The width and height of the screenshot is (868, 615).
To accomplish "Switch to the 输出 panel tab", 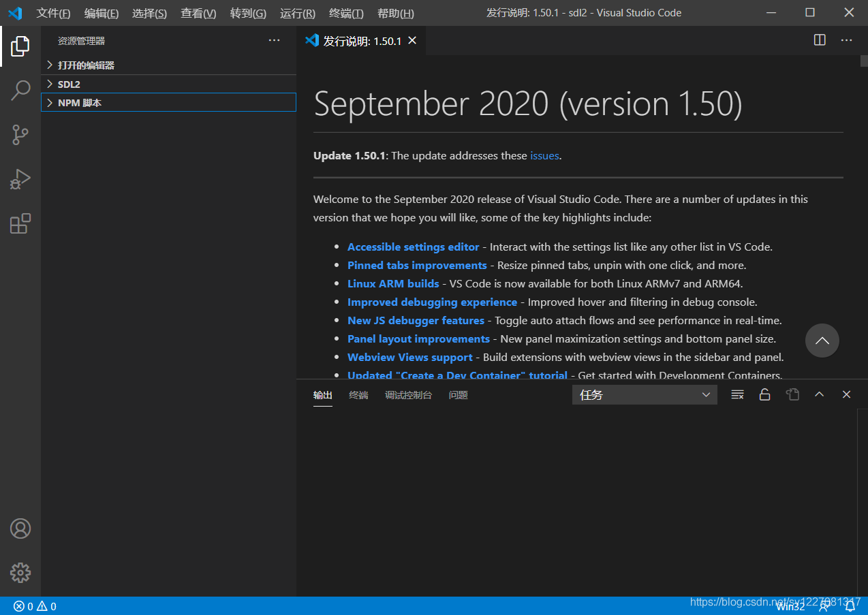I will 323,395.
